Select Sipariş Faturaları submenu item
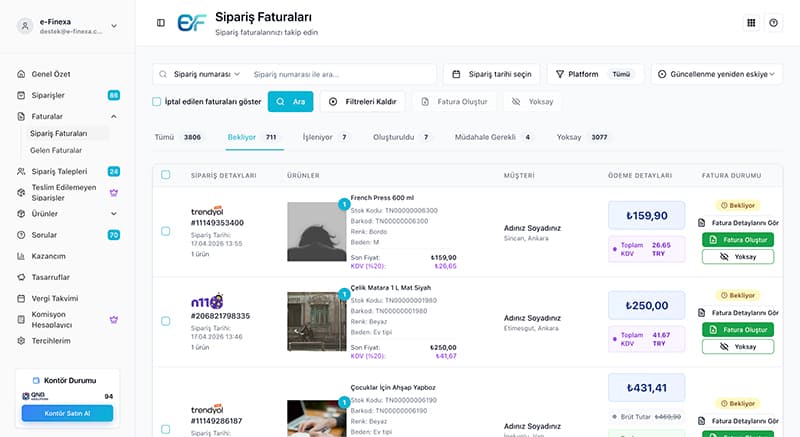800x437 pixels. [x=59, y=134]
